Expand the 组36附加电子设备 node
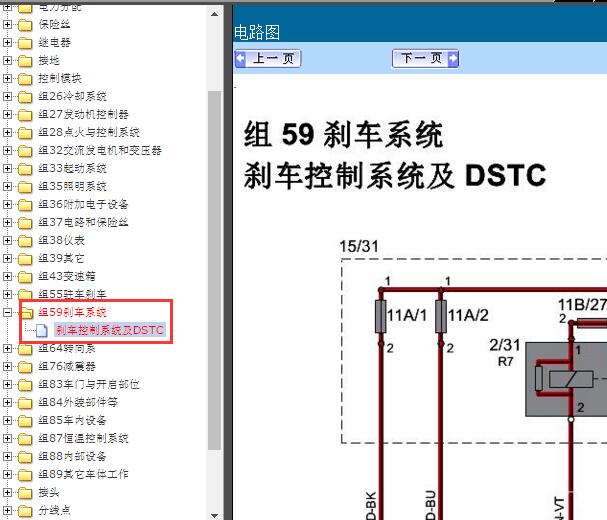 coord(7,204)
